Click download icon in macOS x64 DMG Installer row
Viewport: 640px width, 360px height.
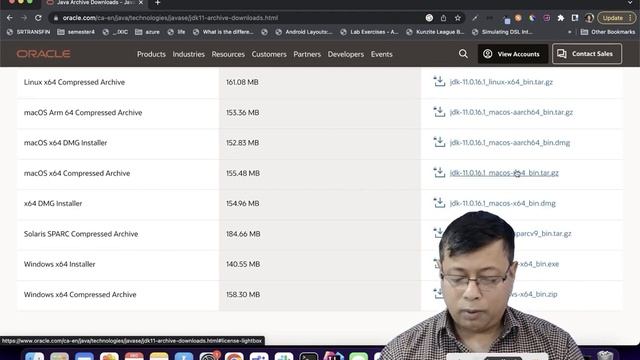(439, 142)
